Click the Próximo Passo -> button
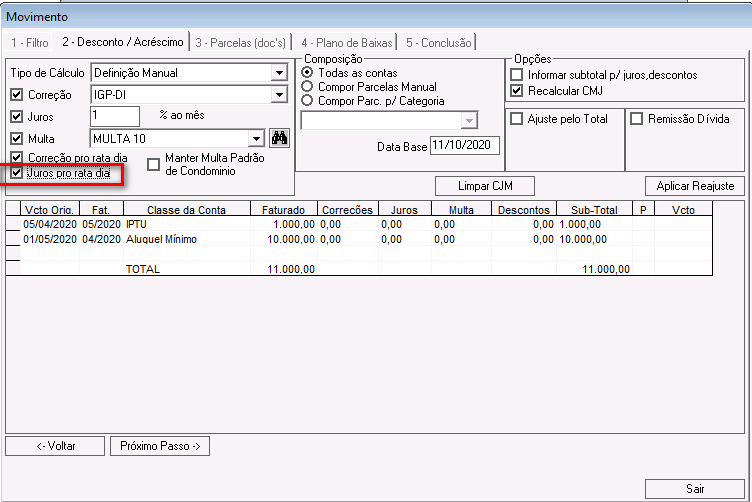The width and height of the screenshot is (752, 502). (160, 446)
